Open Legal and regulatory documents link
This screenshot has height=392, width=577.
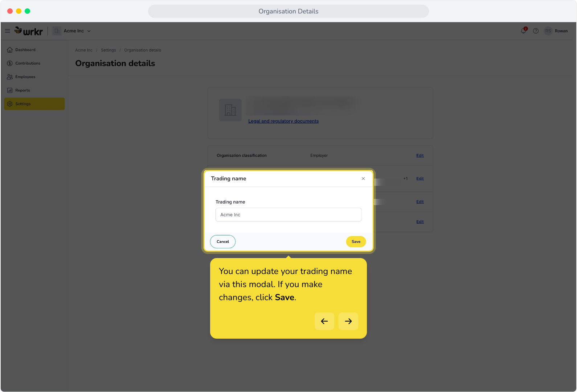coord(283,121)
